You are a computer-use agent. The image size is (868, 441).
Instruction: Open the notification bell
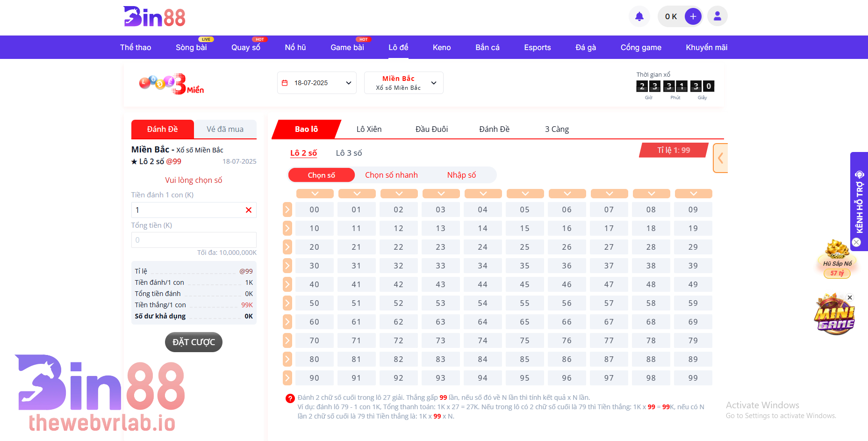click(x=639, y=16)
